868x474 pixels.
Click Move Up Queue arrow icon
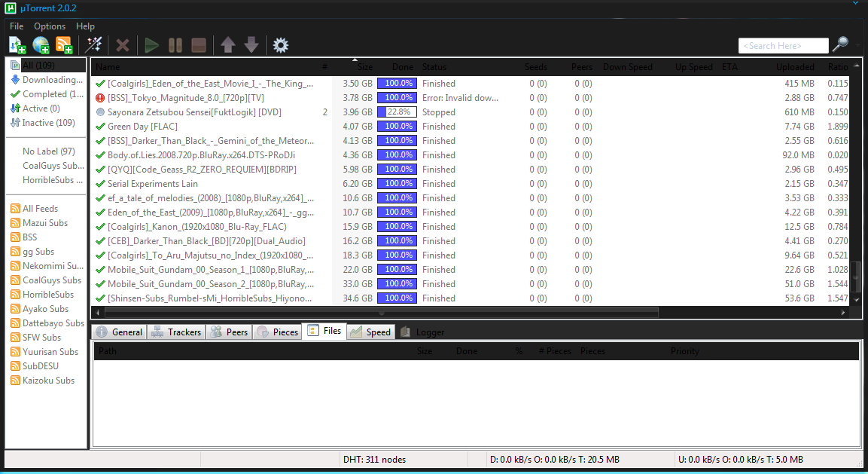[228, 45]
